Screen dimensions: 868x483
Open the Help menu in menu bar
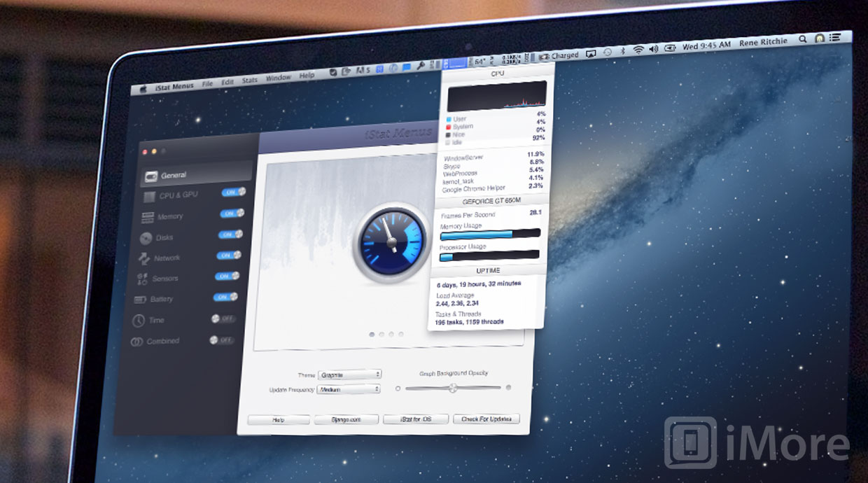307,75
